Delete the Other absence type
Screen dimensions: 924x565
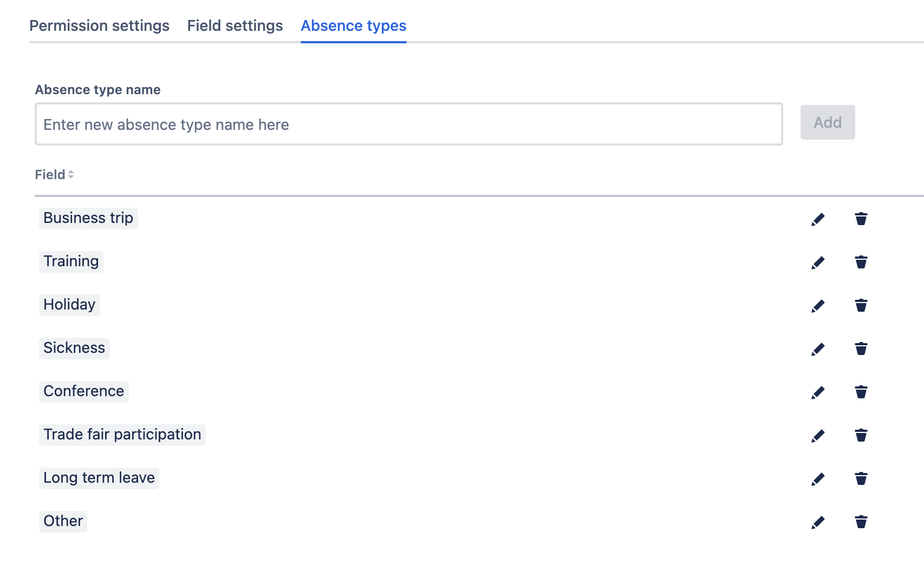click(x=861, y=522)
